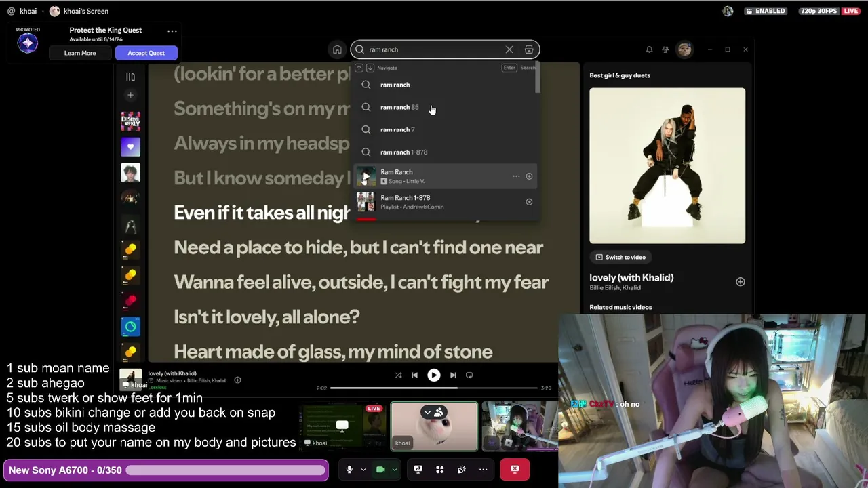This screenshot has height=488, width=868.
Task: Open Spotify Browse icon in search bar
Action: click(529, 49)
